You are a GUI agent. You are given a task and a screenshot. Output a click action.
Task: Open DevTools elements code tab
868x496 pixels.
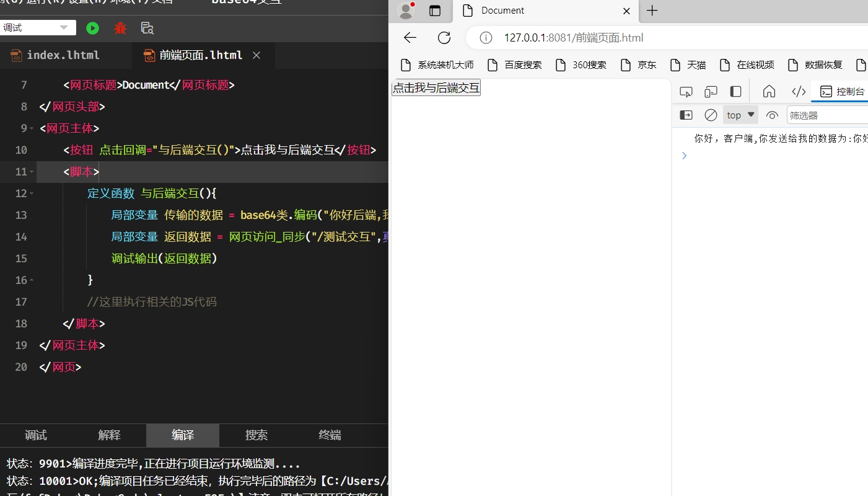[x=799, y=92]
